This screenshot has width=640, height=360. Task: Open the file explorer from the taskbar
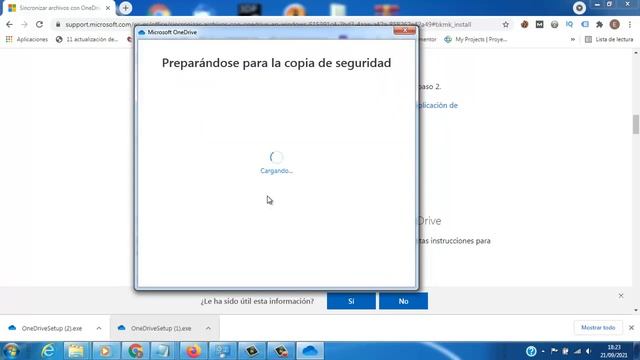[76, 351]
